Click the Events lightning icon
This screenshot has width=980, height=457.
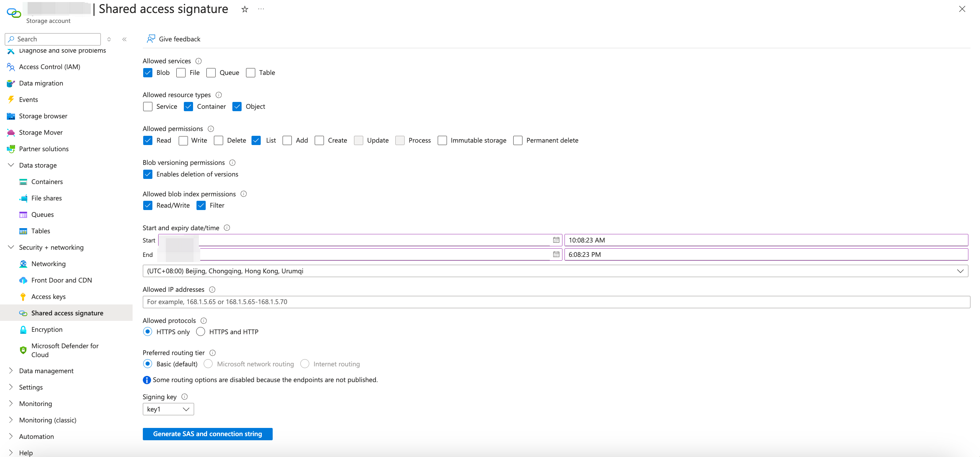11,100
